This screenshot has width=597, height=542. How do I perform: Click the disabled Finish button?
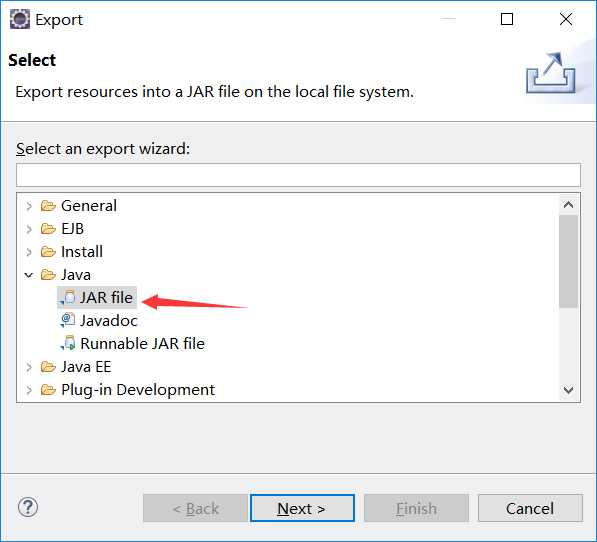(x=416, y=508)
